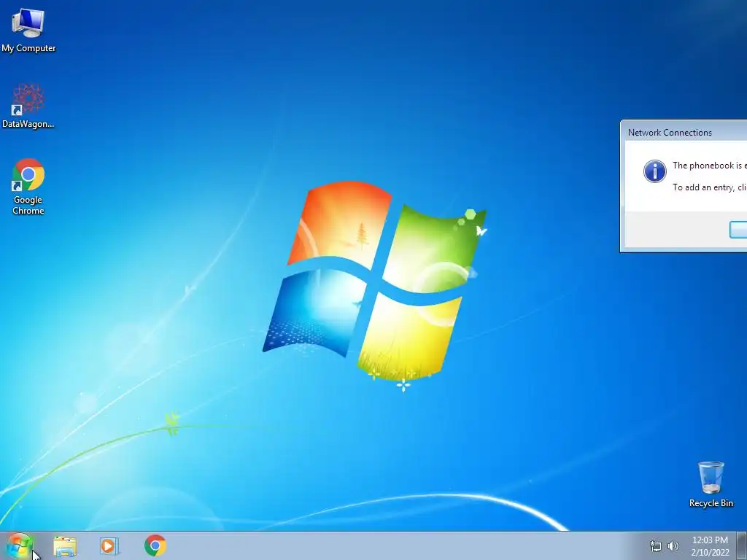The image size is (747, 560).
Task: Open the Windows Start menu orb
Action: point(20,545)
